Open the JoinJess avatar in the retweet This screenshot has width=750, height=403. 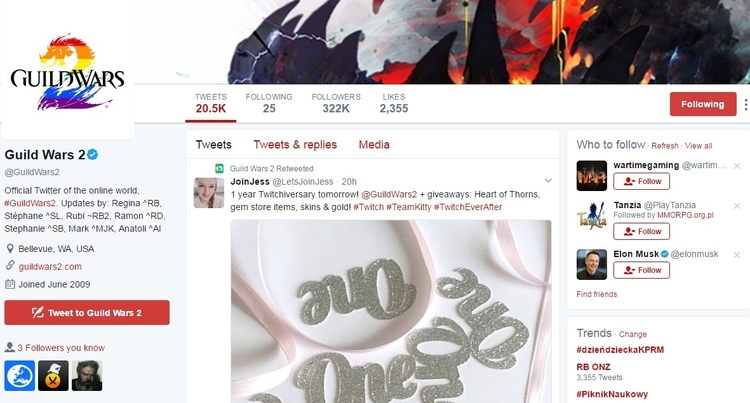pos(209,193)
